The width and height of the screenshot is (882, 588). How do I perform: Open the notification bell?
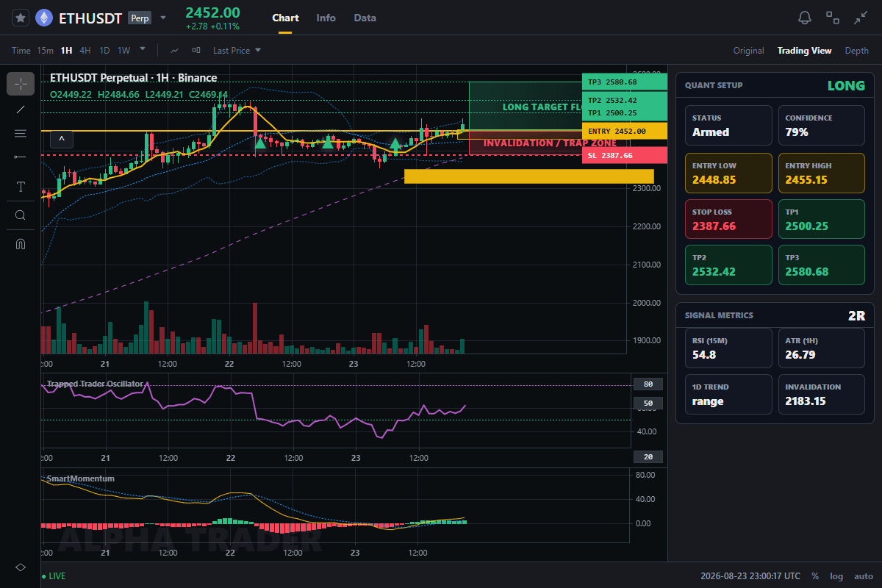pos(805,18)
